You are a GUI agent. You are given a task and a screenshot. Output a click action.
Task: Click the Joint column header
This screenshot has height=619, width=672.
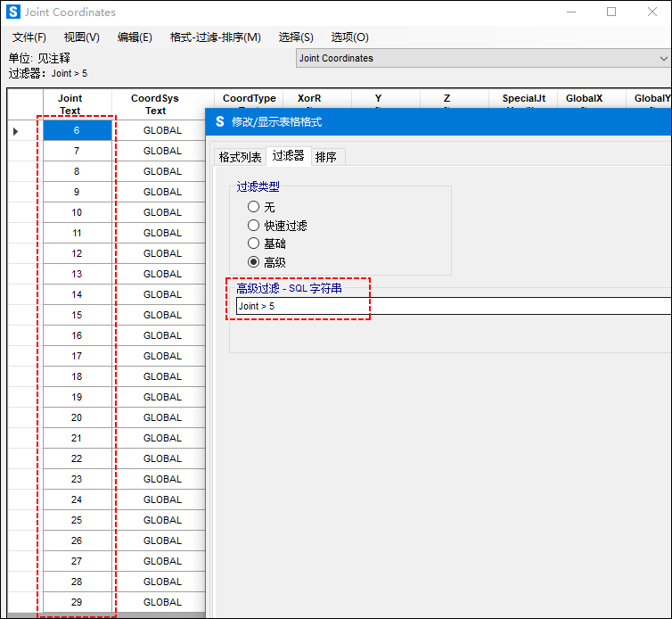[70, 104]
